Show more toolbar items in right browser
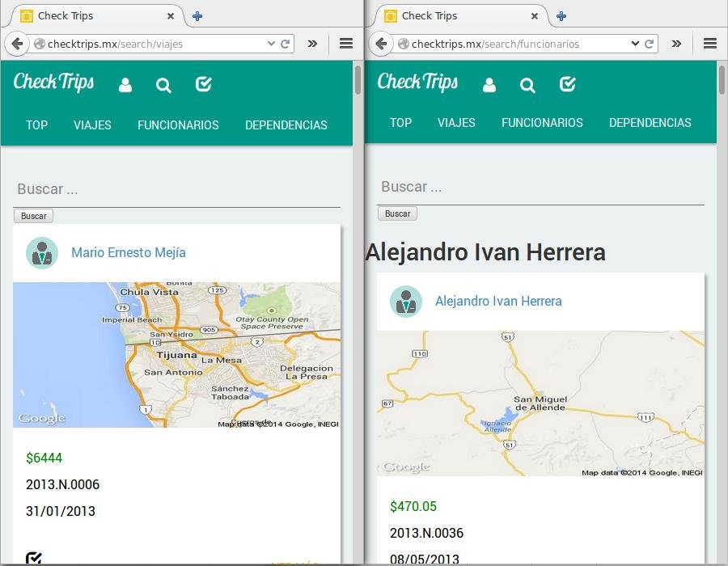The image size is (728, 566). point(676,44)
